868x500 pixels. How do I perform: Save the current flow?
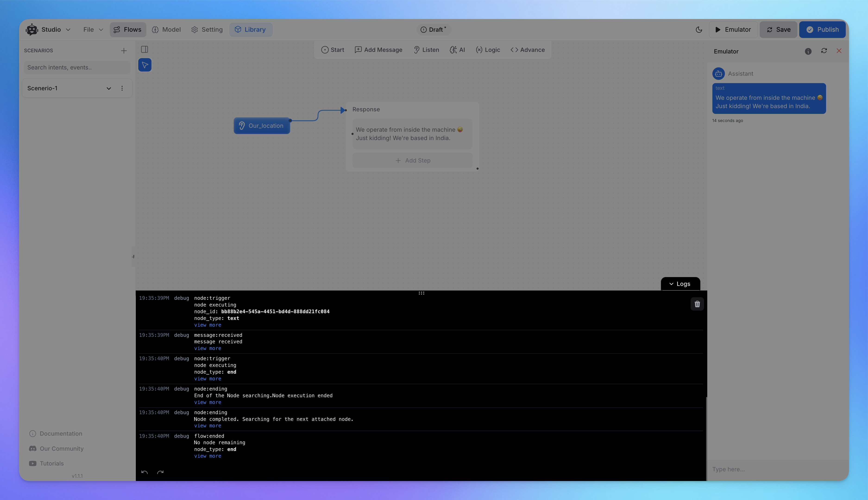(x=778, y=30)
